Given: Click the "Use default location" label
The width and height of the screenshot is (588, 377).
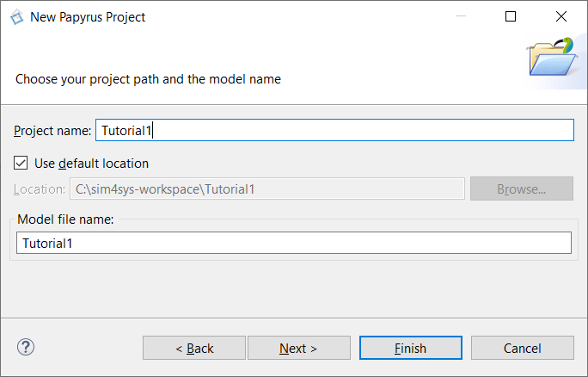Looking at the screenshot, I should click(91, 164).
